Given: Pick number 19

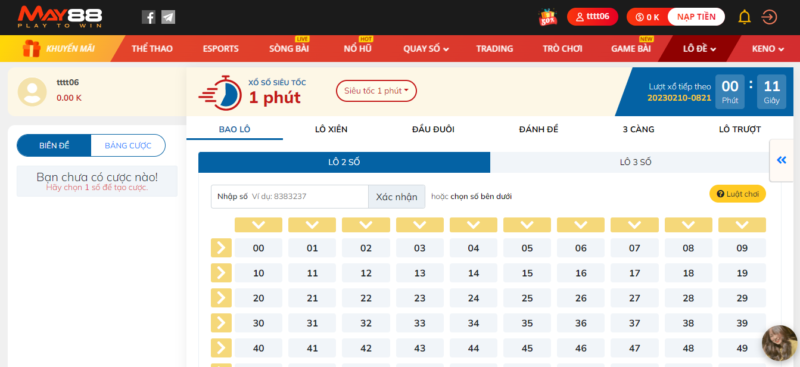Looking at the screenshot, I should point(742,273).
